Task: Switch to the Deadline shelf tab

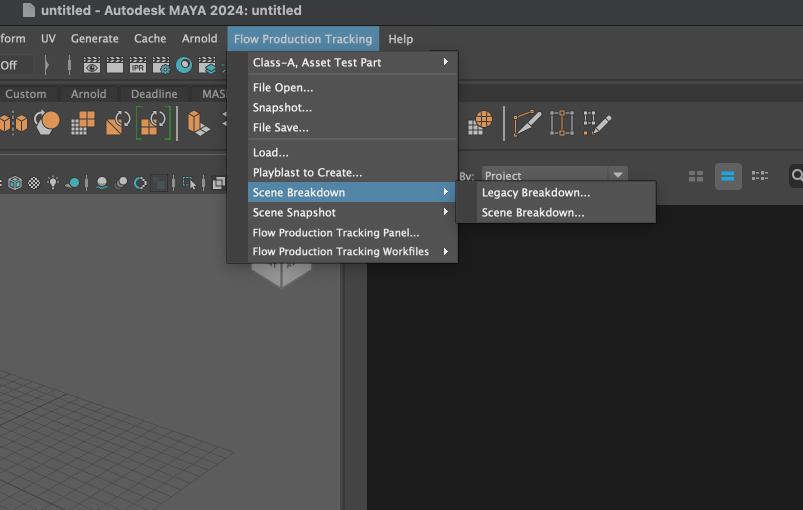Action: tap(154, 94)
